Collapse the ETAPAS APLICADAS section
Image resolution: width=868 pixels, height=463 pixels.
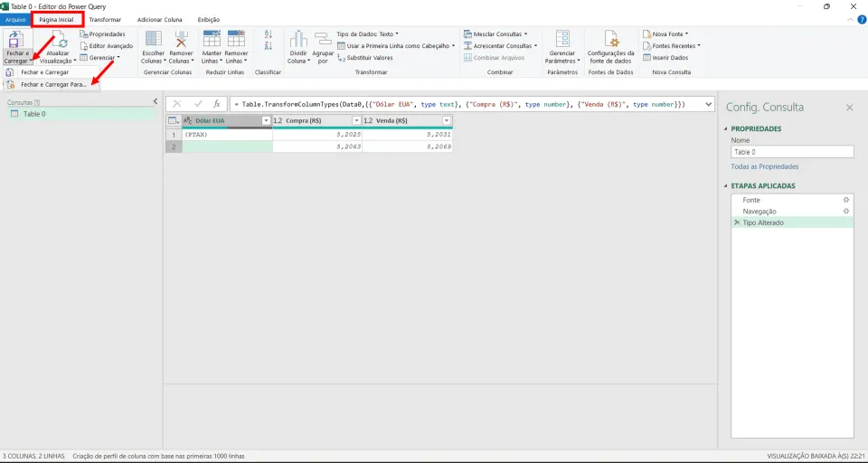[x=726, y=186]
